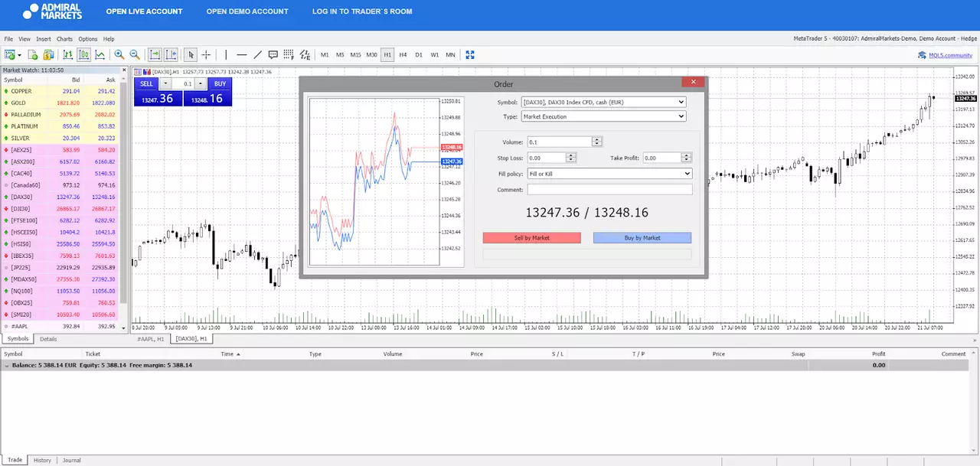Image resolution: width=980 pixels, height=466 pixels.
Task: Open the MQL5.community link
Action: pos(946,54)
